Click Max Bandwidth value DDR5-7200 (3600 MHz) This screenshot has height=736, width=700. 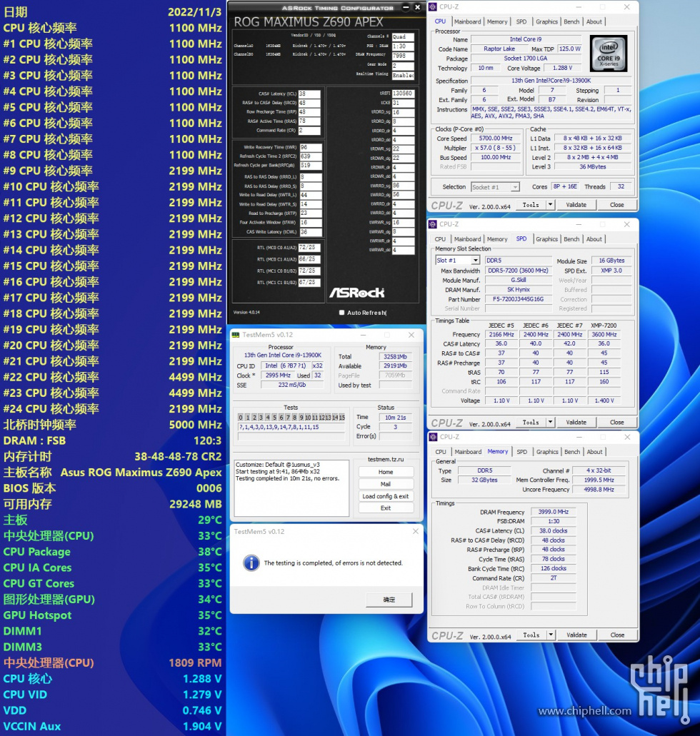[518, 271]
